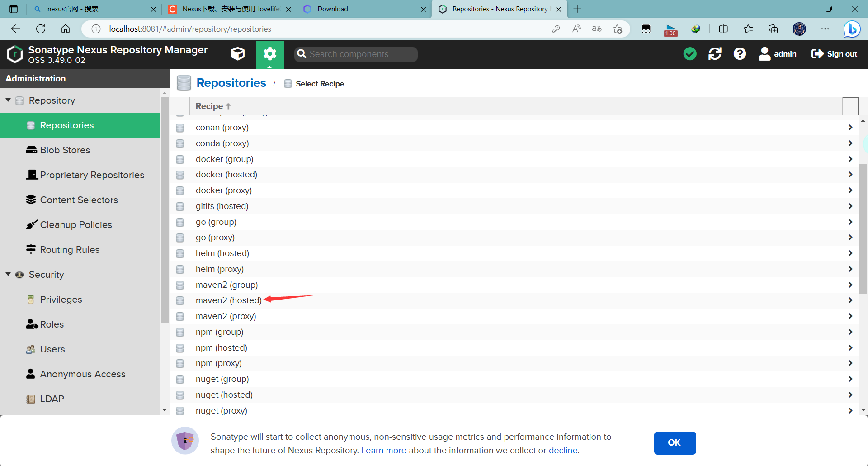The height and width of the screenshot is (466, 868).
Task: Switch to the nexus官网 search tab
Action: pyautogui.click(x=73, y=9)
